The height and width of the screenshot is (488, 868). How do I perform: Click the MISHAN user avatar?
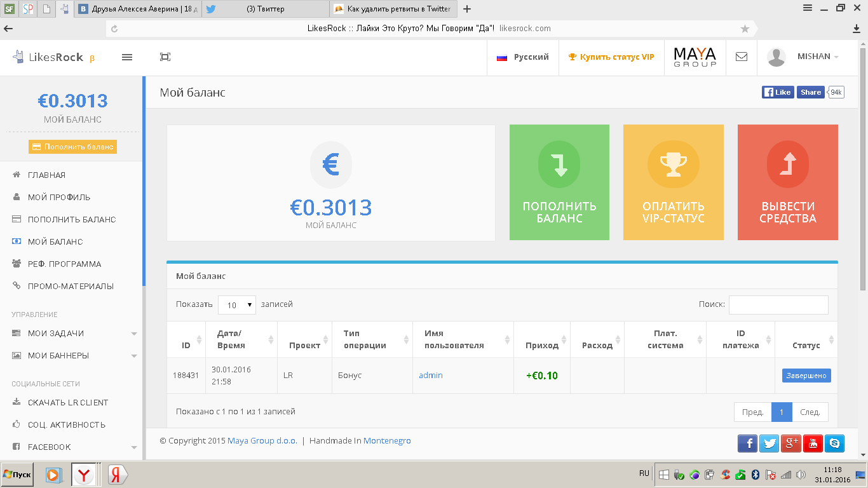[x=776, y=57]
